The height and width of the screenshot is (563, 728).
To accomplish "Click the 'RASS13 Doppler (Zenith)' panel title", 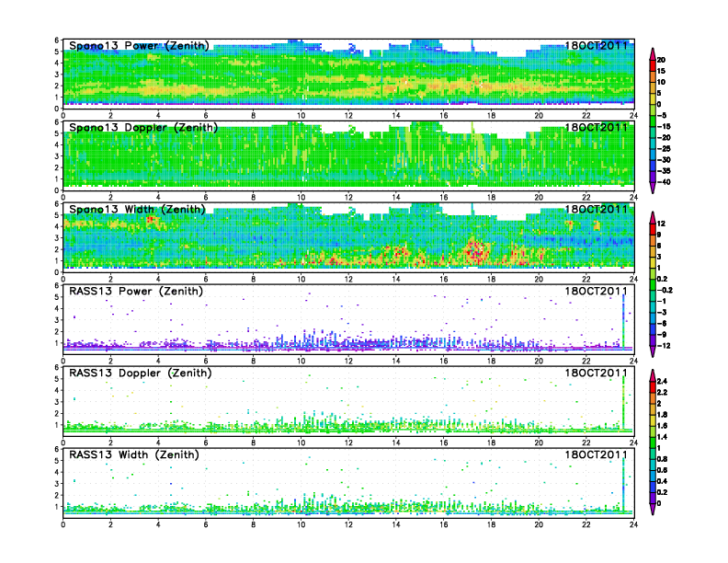I will coord(141,373).
